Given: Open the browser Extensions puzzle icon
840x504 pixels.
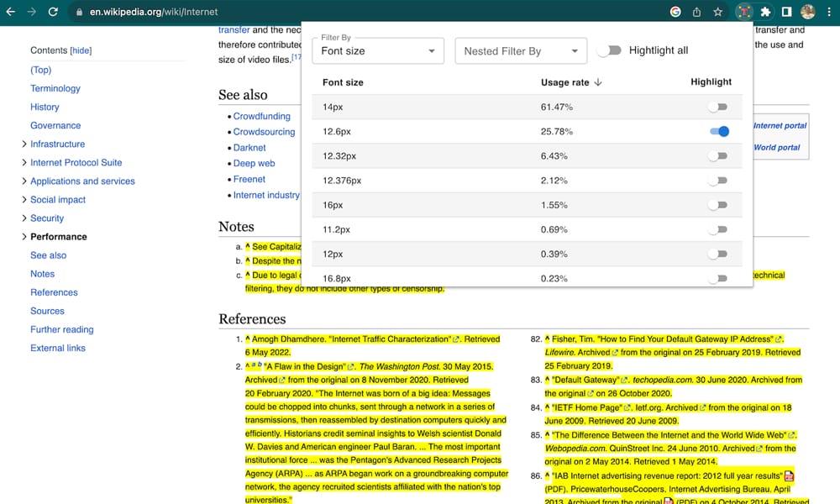Looking at the screenshot, I should click(765, 13).
